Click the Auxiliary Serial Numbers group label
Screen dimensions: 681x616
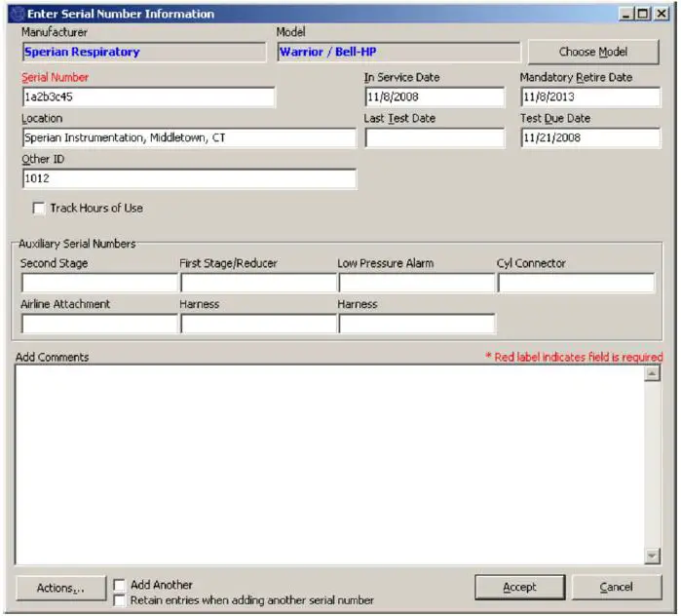[x=77, y=244]
